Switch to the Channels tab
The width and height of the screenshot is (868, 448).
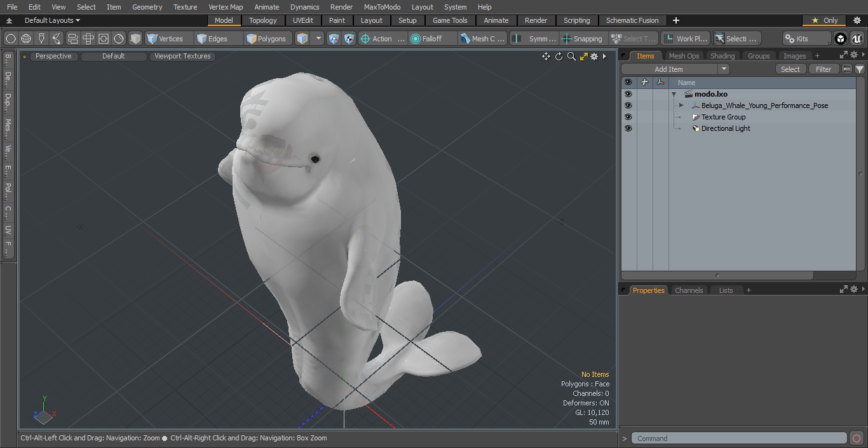689,290
